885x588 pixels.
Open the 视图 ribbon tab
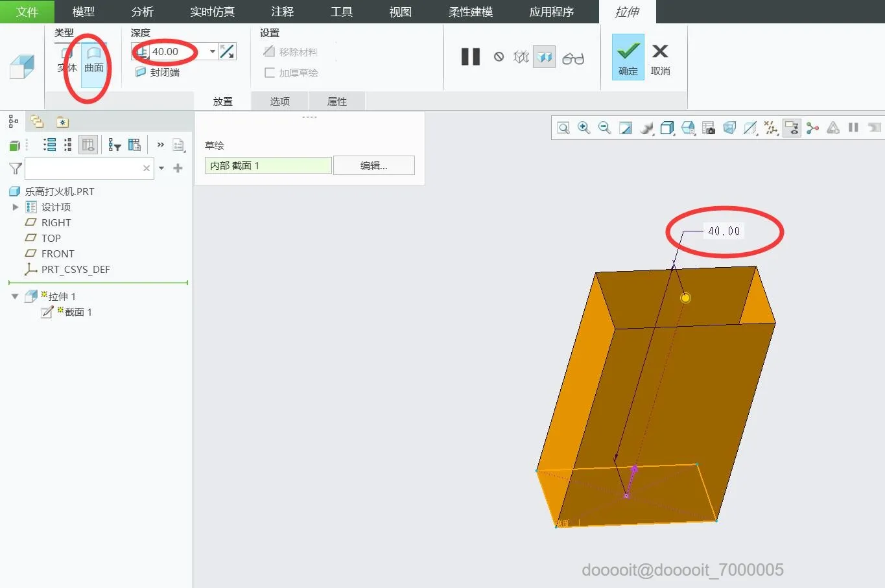click(401, 12)
